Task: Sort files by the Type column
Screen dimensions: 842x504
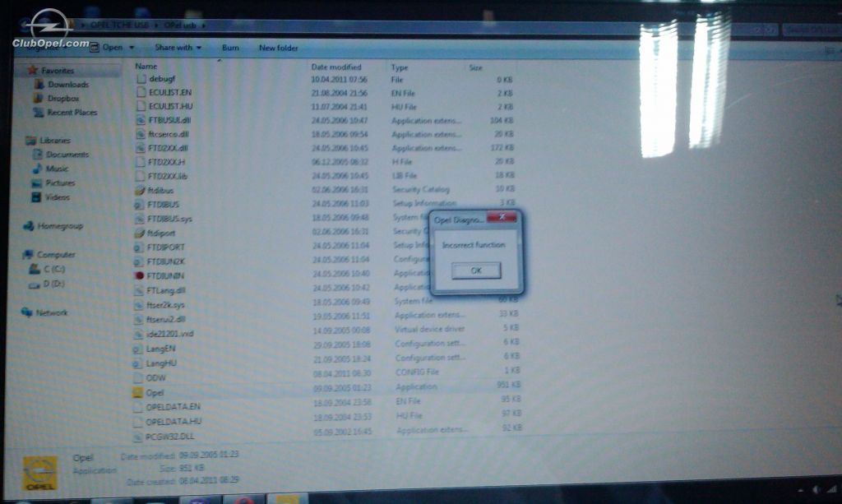Action: point(400,67)
